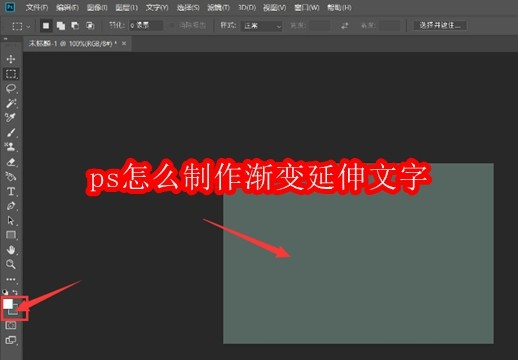
Task: Select the Hand tool
Action: pyautogui.click(x=11, y=250)
